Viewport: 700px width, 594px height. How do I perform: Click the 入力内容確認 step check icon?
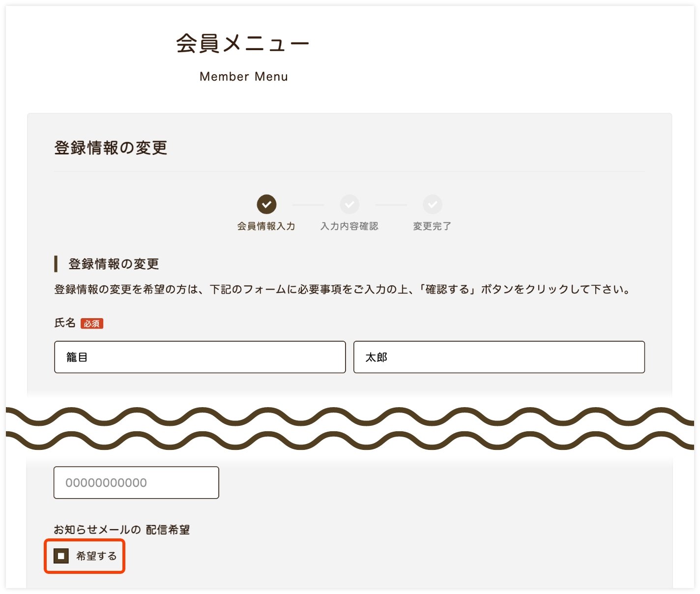point(350,205)
